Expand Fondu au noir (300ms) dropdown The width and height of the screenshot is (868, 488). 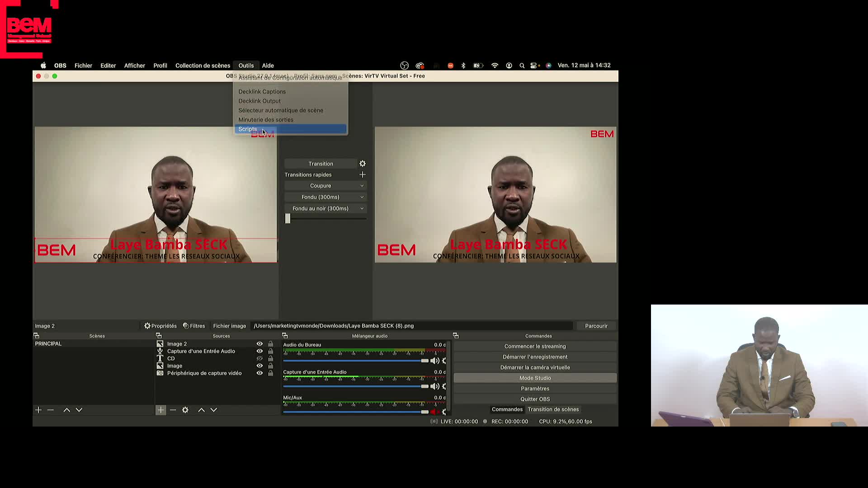[x=362, y=208]
